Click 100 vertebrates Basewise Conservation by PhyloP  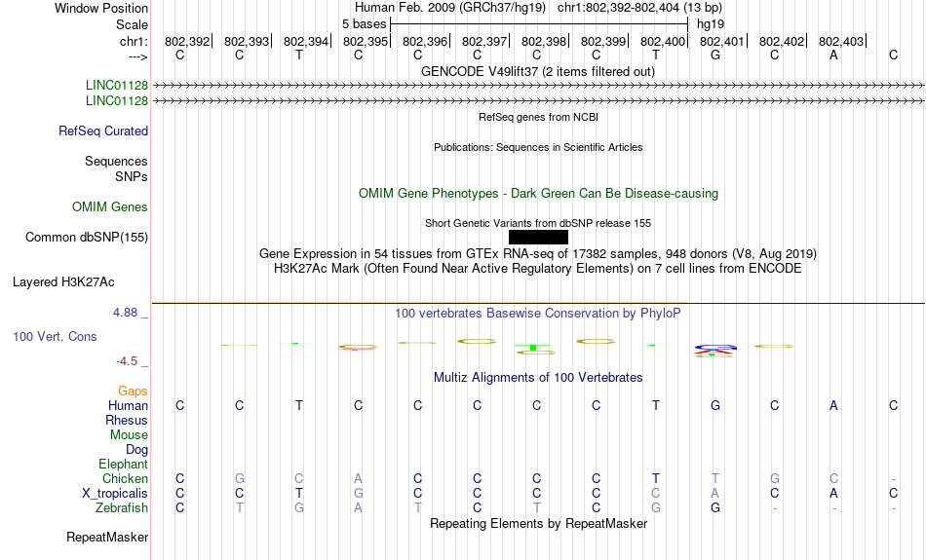coord(537,314)
